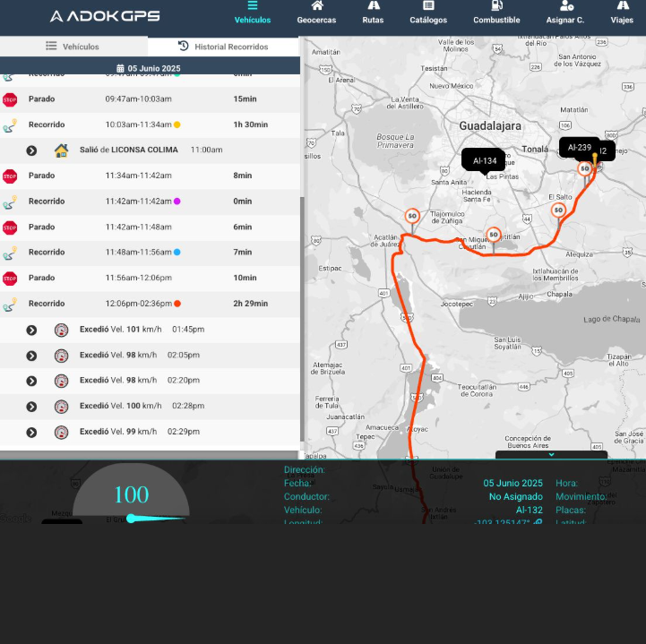Select the AI-239 vehicle marker label
Image resolution: width=646 pixels, height=644 pixels.
(579, 148)
